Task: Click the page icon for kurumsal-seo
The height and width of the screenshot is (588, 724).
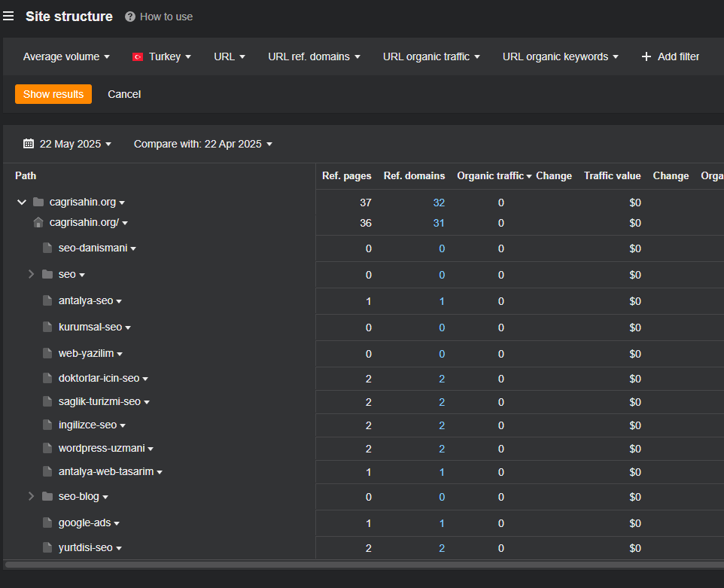Action: pos(47,327)
